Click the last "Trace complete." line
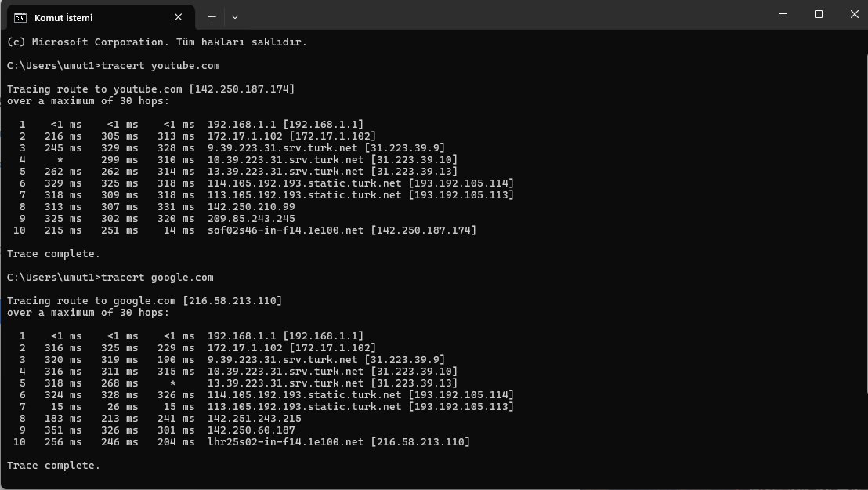The image size is (868, 490). tap(54, 466)
